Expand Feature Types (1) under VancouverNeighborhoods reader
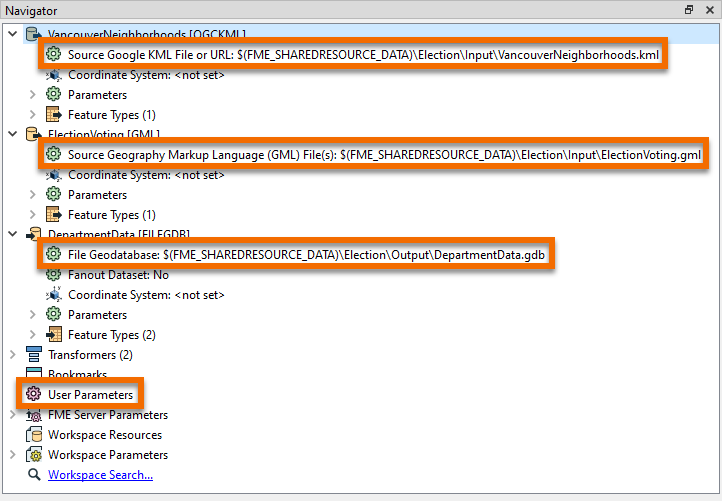The width and height of the screenshot is (722, 501). 32,115
